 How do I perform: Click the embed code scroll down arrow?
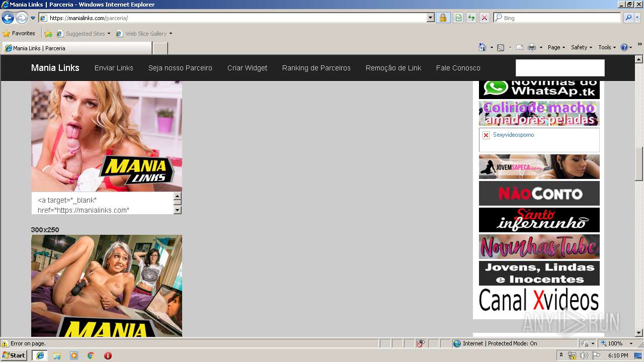click(x=178, y=210)
